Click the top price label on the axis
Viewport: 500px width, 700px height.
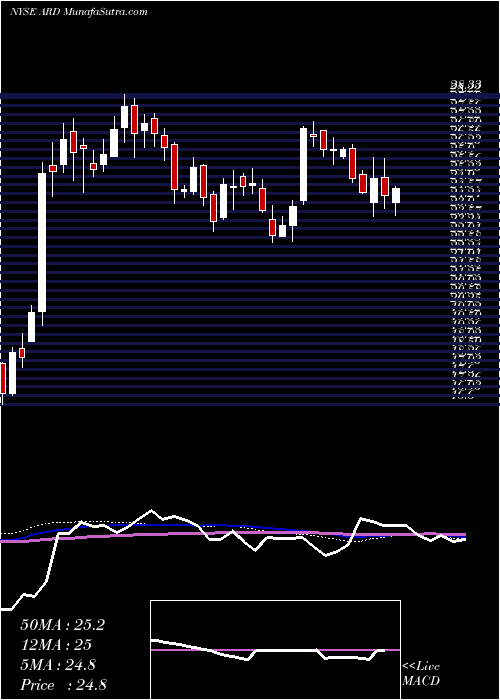tap(465, 85)
